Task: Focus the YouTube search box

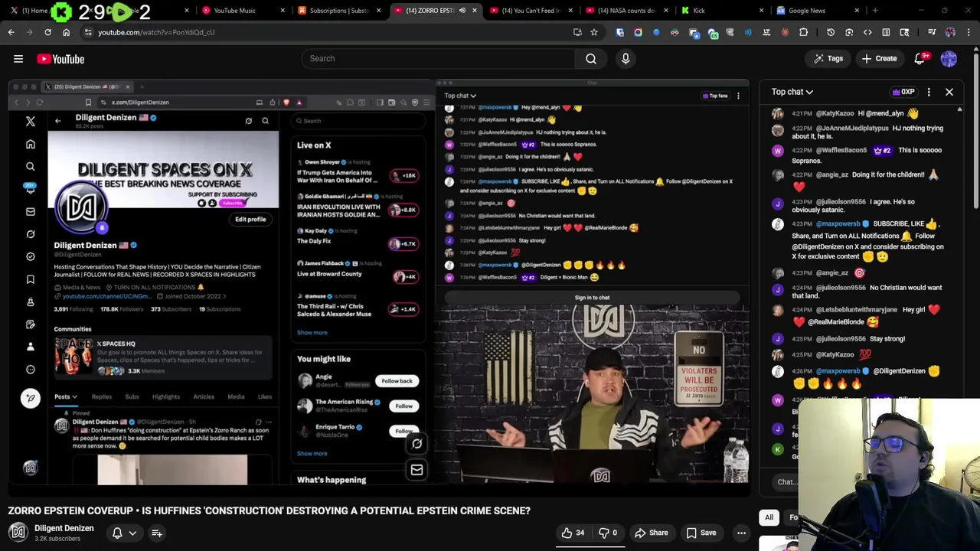Action: [438, 59]
